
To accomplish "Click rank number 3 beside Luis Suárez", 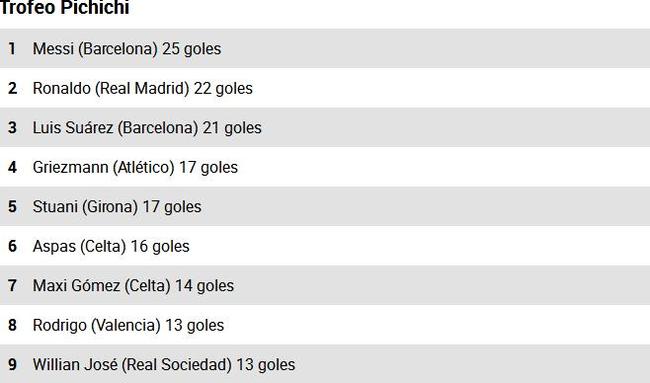I will click(12, 127).
